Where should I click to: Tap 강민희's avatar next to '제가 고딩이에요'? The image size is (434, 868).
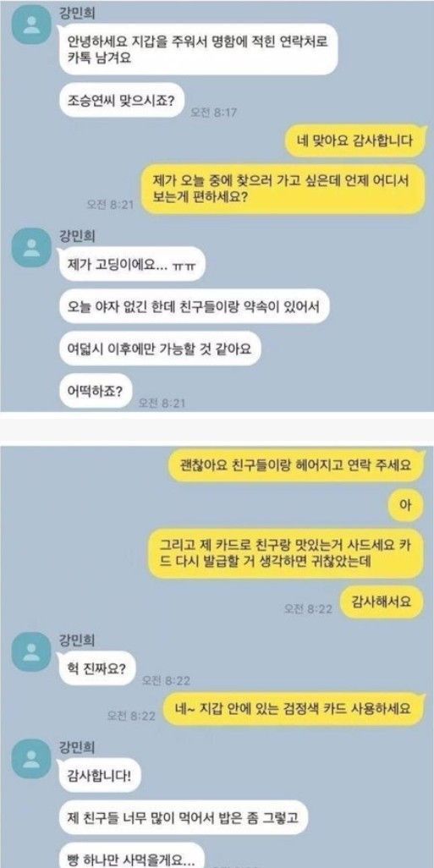(x=31, y=247)
